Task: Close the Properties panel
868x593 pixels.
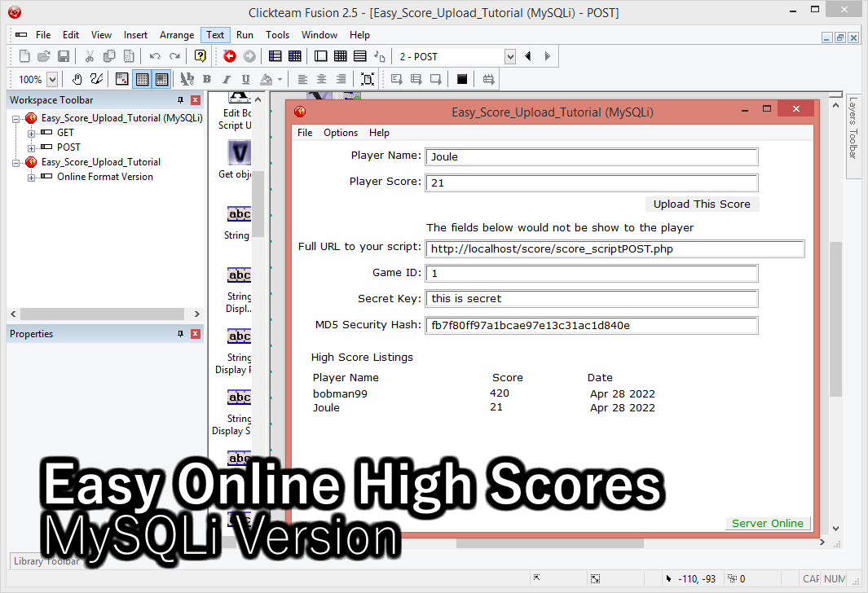Action: (x=196, y=334)
